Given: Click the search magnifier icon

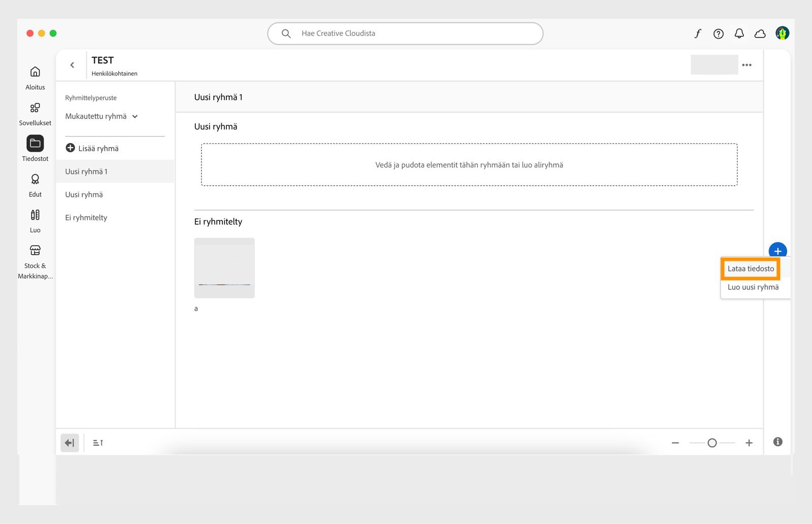Looking at the screenshot, I should (x=286, y=33).
